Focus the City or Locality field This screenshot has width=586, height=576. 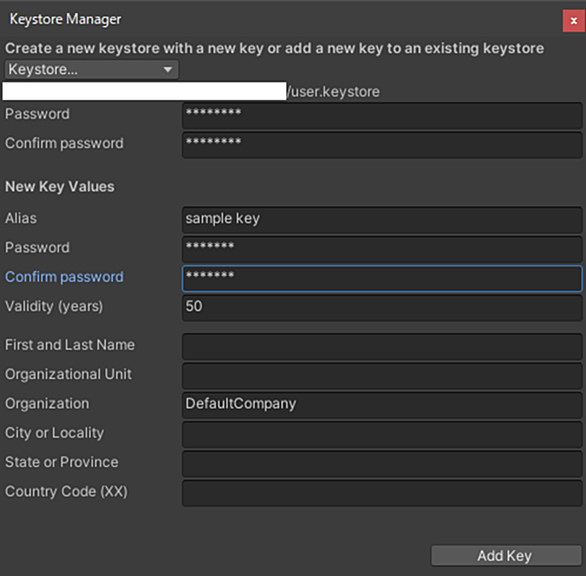pos(382,435)
